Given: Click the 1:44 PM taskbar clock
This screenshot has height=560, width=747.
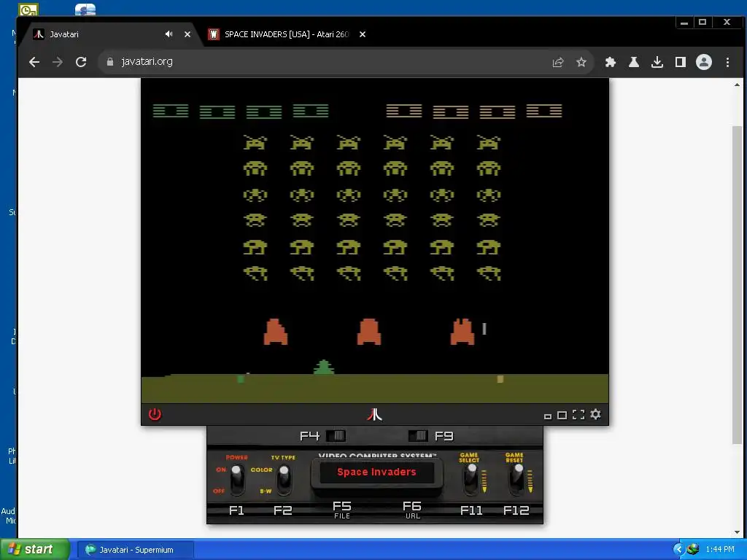Looking at the screenshot, I should point(720,550).
